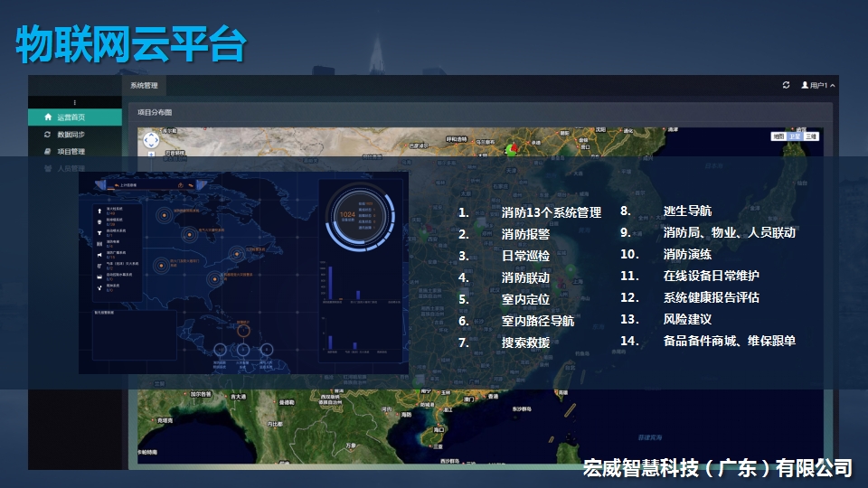Image resolution: width=868 pixels, height=488 pixels.
Task: Click the map pan direction control
Action: tap(151, 141)
